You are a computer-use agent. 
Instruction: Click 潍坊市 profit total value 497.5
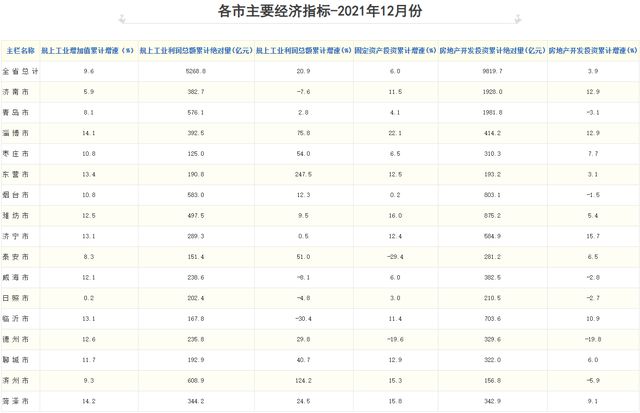[196, 215]
